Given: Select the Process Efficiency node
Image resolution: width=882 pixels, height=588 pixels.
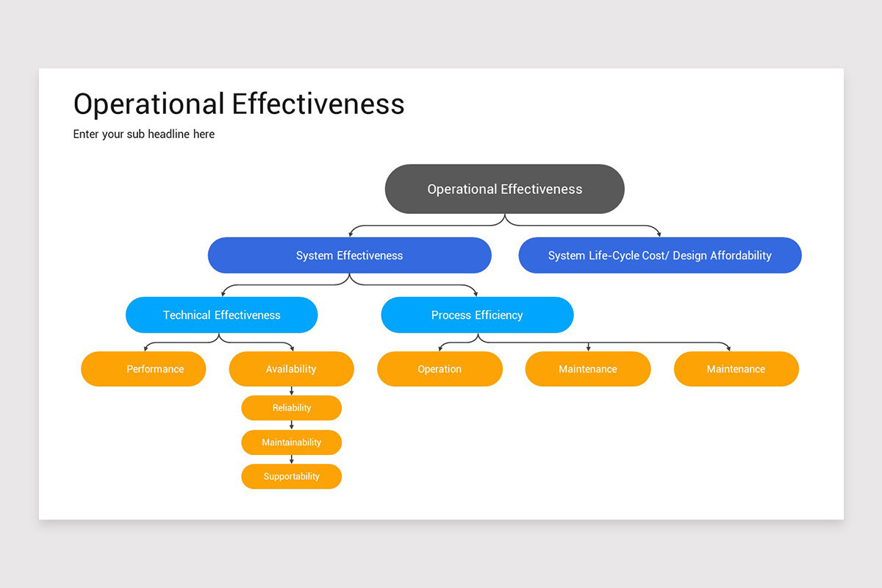Looking at the screenshot, I should coord(476,315).
